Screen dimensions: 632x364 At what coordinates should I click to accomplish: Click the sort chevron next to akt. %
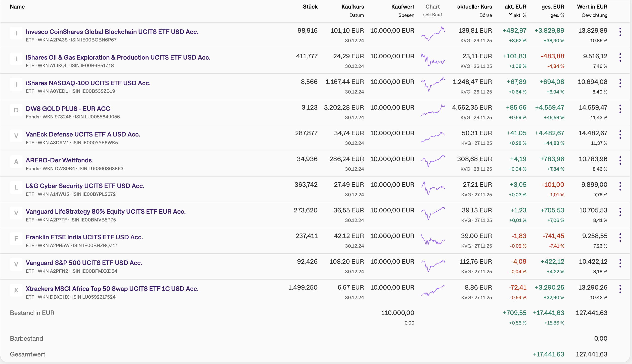(x=510, y=14)
